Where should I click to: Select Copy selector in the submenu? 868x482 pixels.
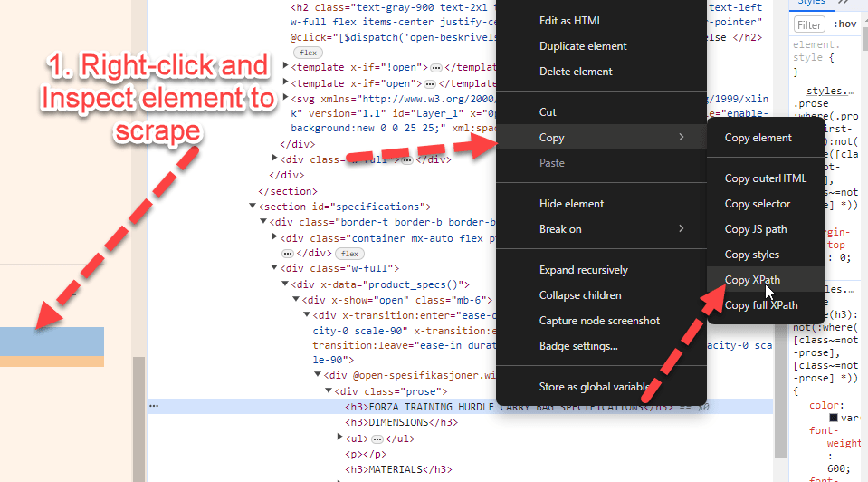[x=757, y=204]
